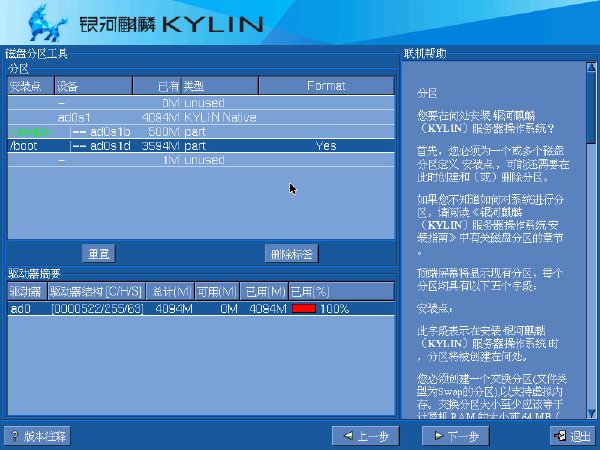Click the 重置 reset button
The image size is (600, 450).
[99, 254]
